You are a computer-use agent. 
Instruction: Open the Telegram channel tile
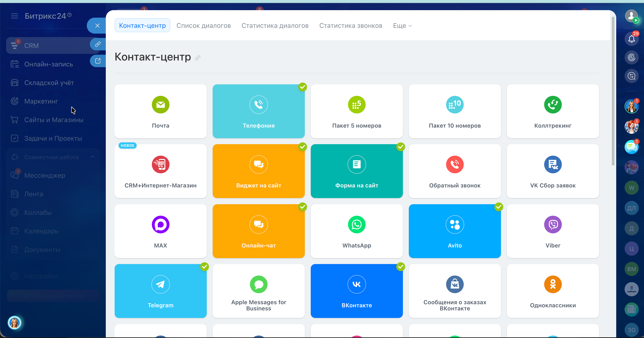tap(160, 291)
